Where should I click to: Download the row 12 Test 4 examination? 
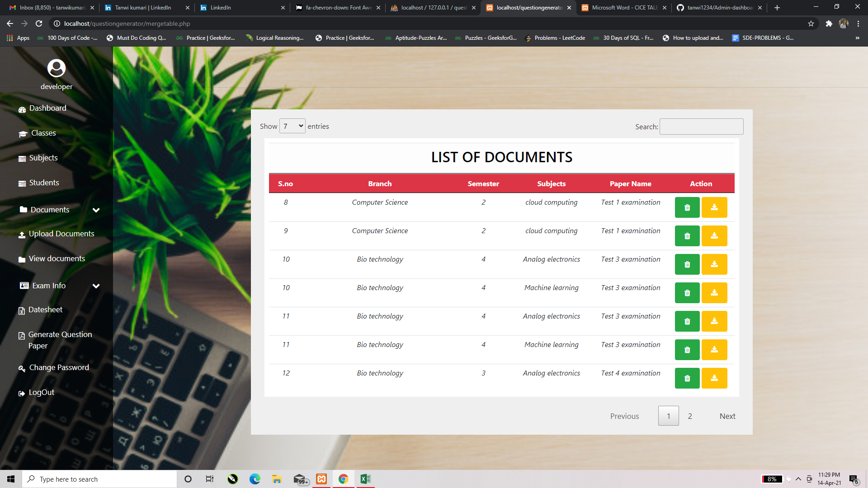click(714, 378)
